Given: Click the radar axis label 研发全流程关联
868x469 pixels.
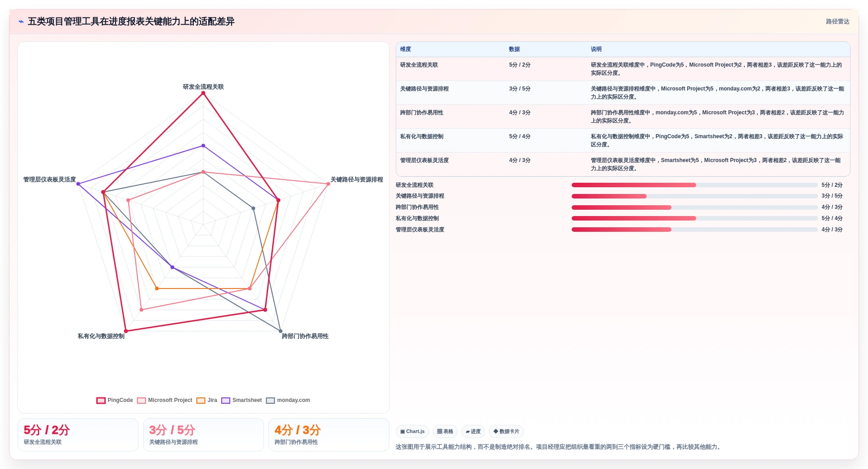Looking at the screenshot, I should (203, 87).
